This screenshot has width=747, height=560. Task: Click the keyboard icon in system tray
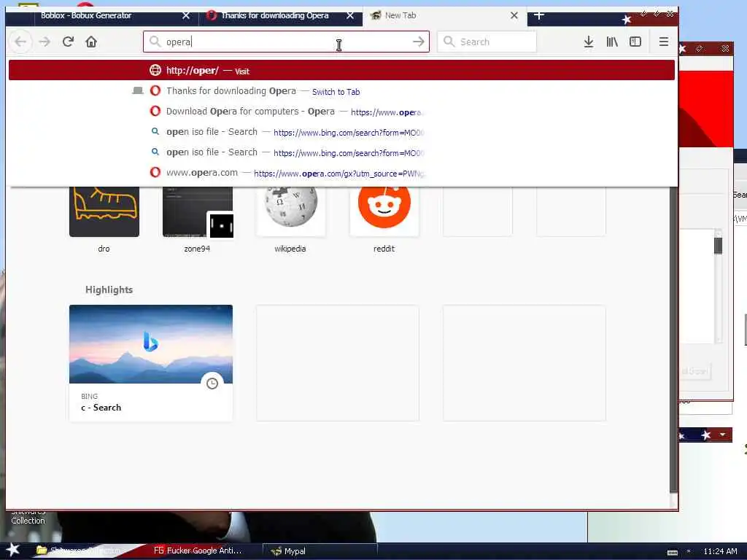click(x=672, y=552)
